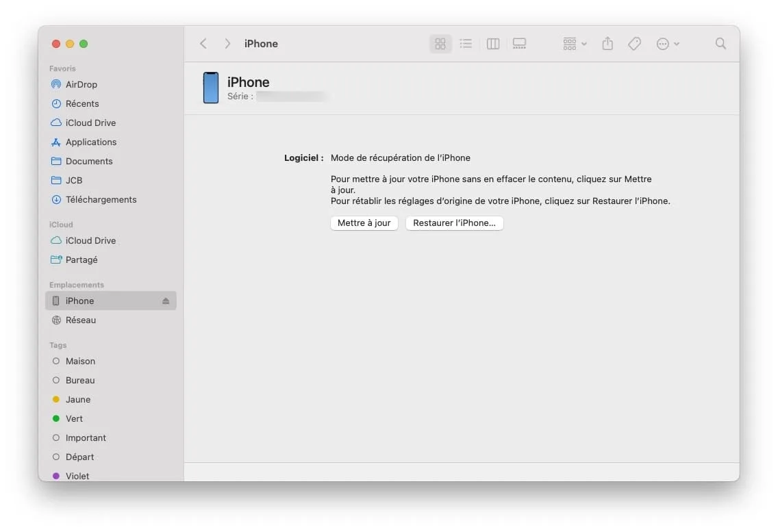The width and height of the screenshot is (778, 532).
Task: Switch to gallery view
Action: click(x=520, y=44)
